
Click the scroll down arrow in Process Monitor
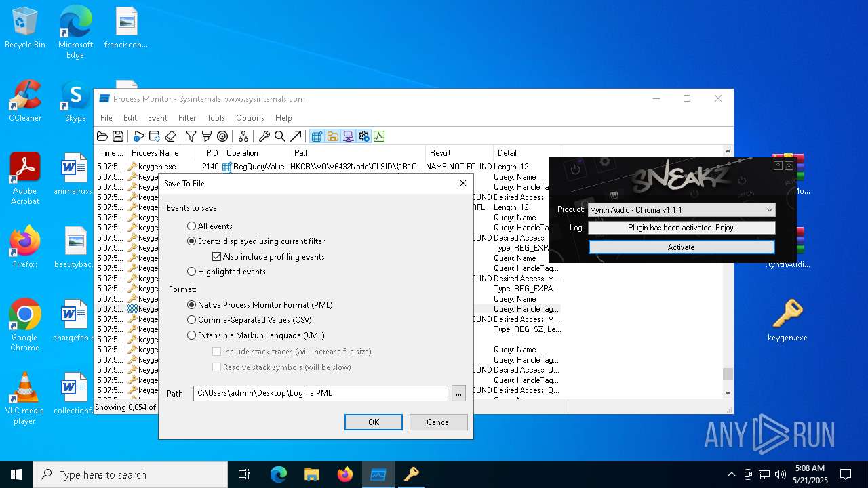728,392
